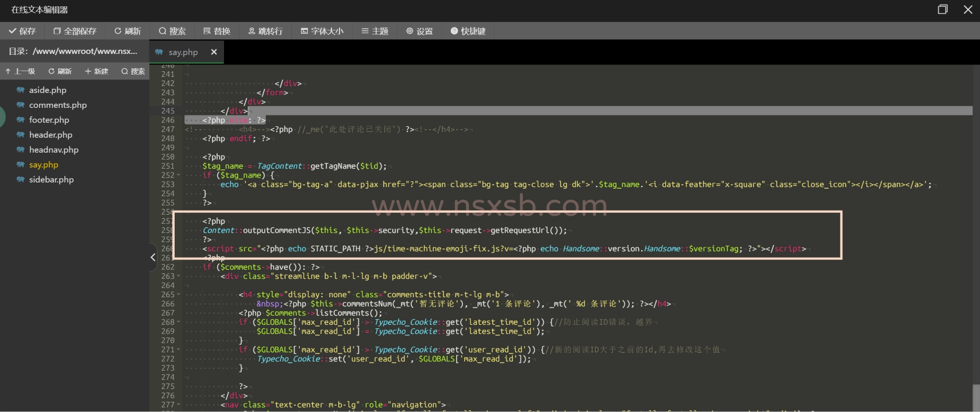Open comments.php in the file list
The height and width of the screenshot is (412, 980).
pos(58,105)
